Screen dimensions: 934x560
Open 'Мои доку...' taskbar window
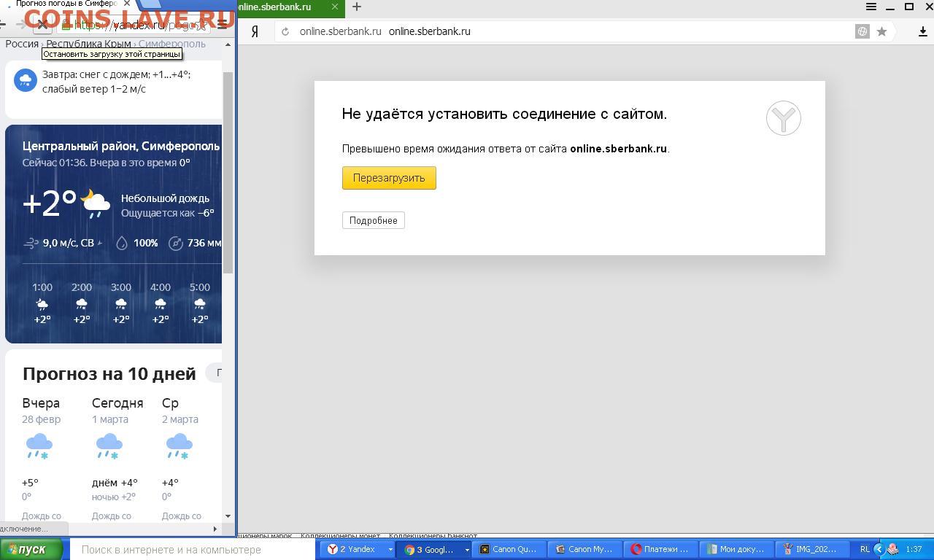click(x=737, y=549)
